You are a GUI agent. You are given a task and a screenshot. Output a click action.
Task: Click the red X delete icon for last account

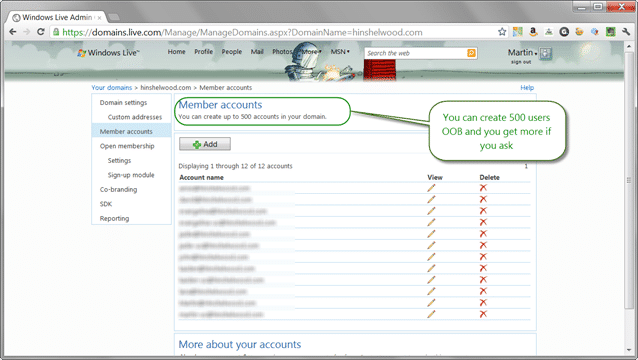pyautogui.click(x=483, y=314)
